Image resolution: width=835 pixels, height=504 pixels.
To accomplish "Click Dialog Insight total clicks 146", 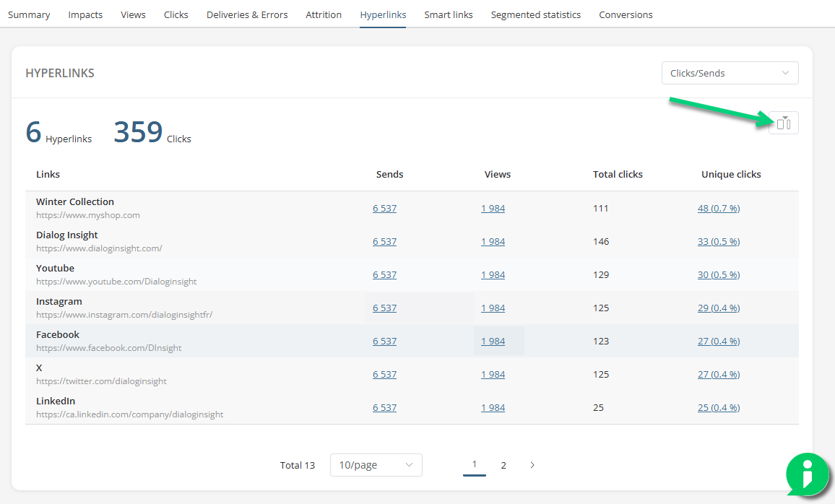I will (x=601, y=242).
